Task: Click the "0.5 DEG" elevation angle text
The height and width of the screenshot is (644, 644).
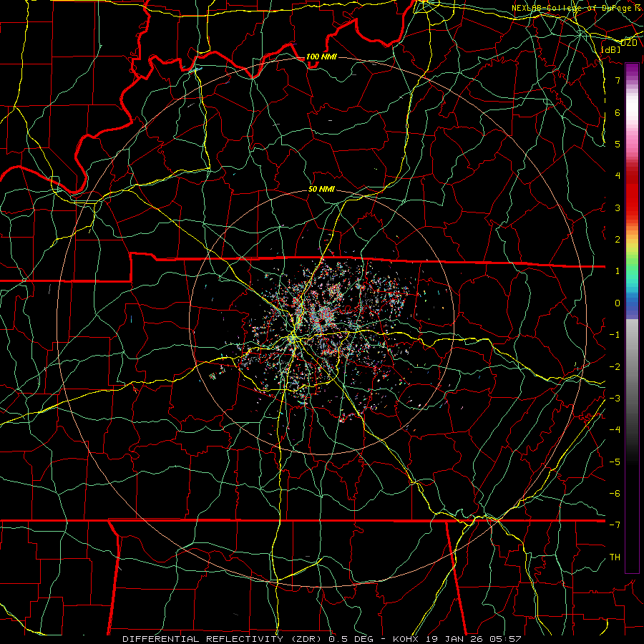Action: click(x=351, y=639)
